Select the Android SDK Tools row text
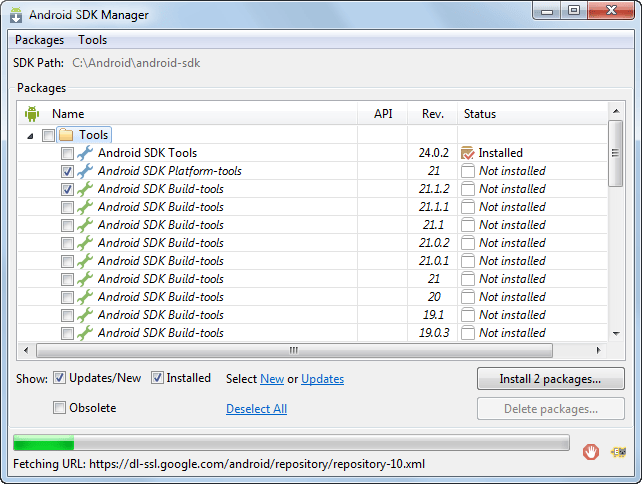Viewport: 642px width, 484px height. [x=147, y=153]
